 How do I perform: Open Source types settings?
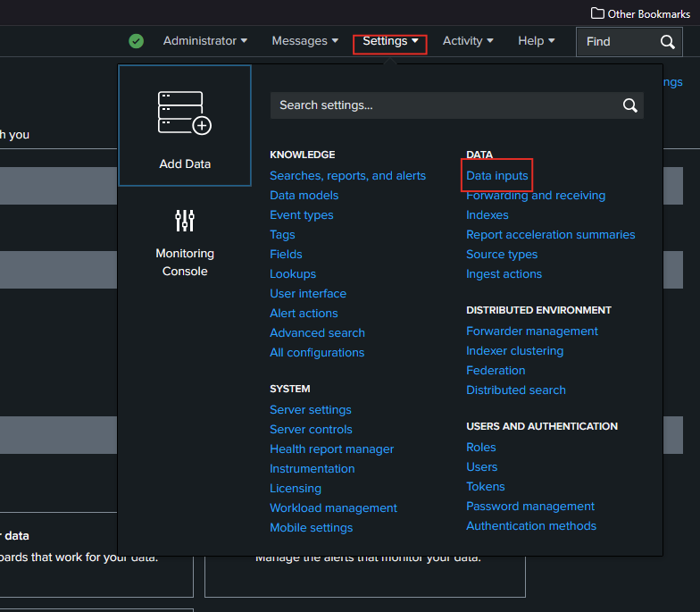[502, 254]
